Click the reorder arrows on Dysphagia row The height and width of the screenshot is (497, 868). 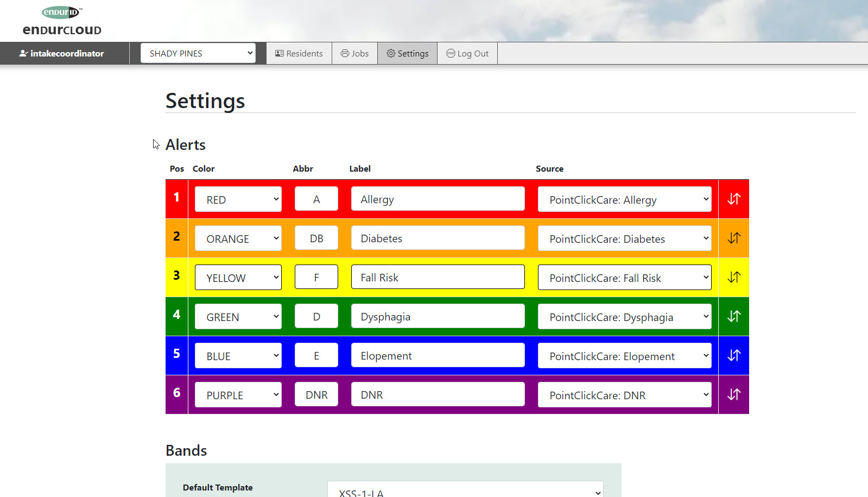pyautogui.click(x=733, y=317)
